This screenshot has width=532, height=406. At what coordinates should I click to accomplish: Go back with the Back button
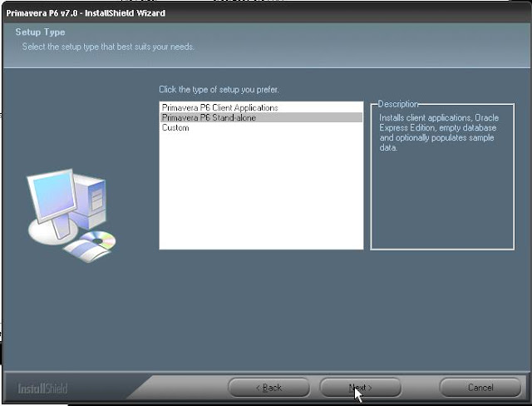click(x=268, y=388)
